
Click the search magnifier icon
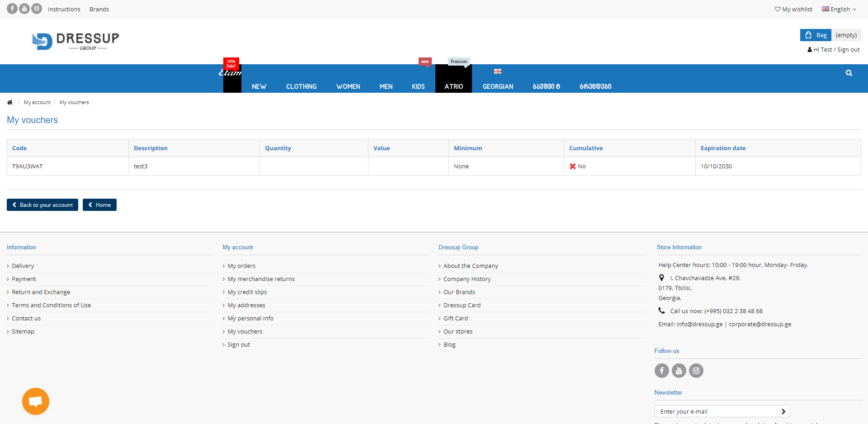point(849,73)
